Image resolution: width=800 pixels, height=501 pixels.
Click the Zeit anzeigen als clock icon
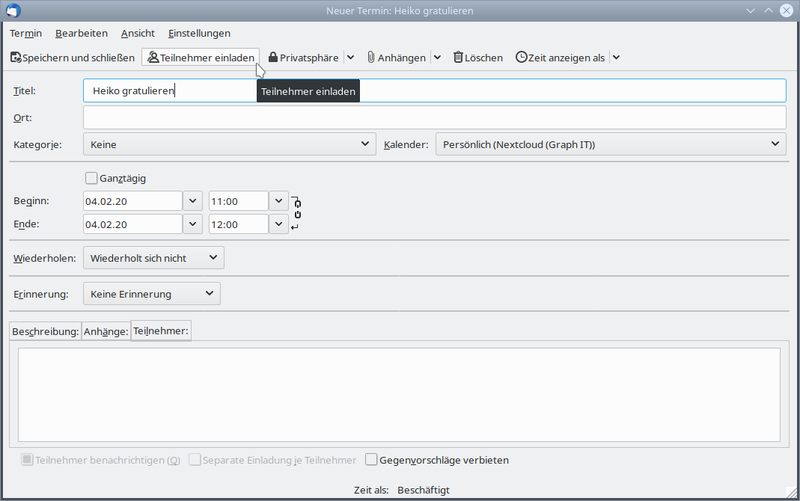pos(522,57)
